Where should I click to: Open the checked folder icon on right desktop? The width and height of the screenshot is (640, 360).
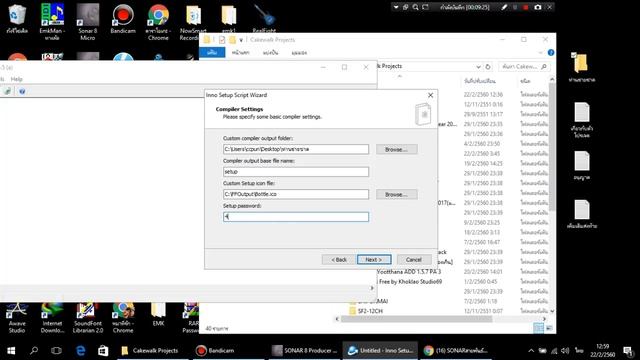click(581, 68)
